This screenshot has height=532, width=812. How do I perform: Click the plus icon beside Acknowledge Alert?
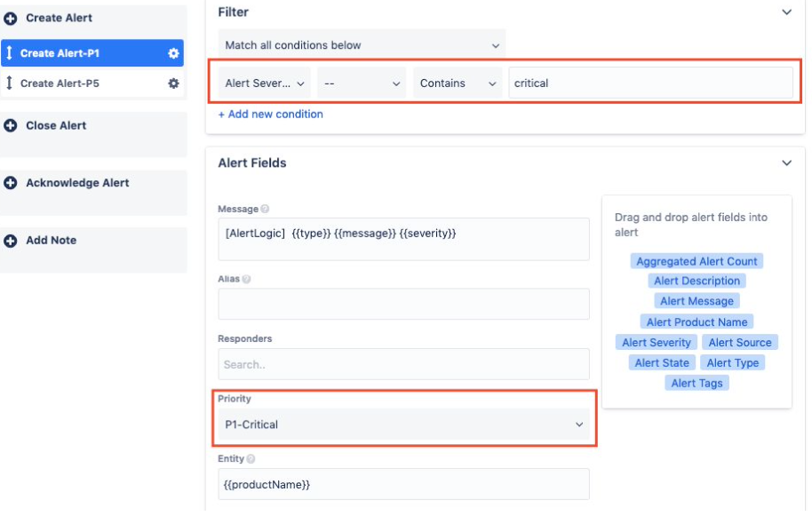[x=11, y=183]
